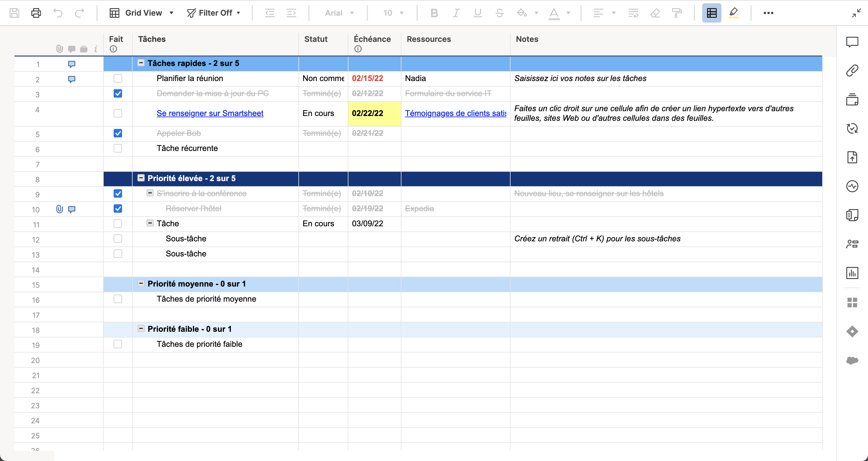Open the Publish panel icon

click(x=852, y=157)
